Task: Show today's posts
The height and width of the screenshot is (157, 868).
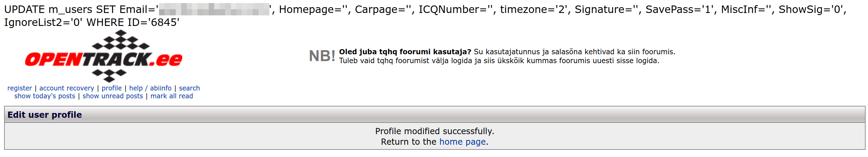Action: tap(45, 96)
